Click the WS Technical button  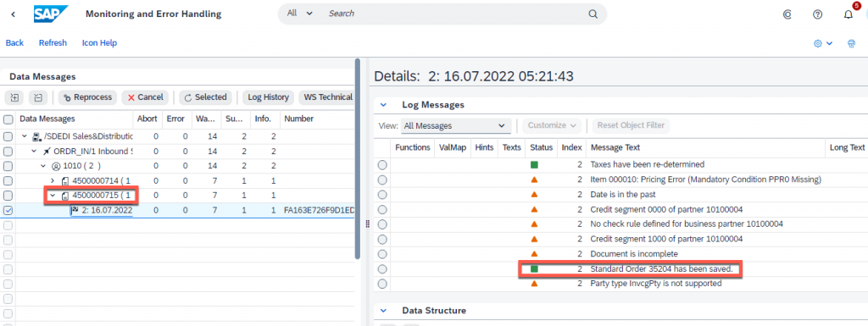click(326, 98)
